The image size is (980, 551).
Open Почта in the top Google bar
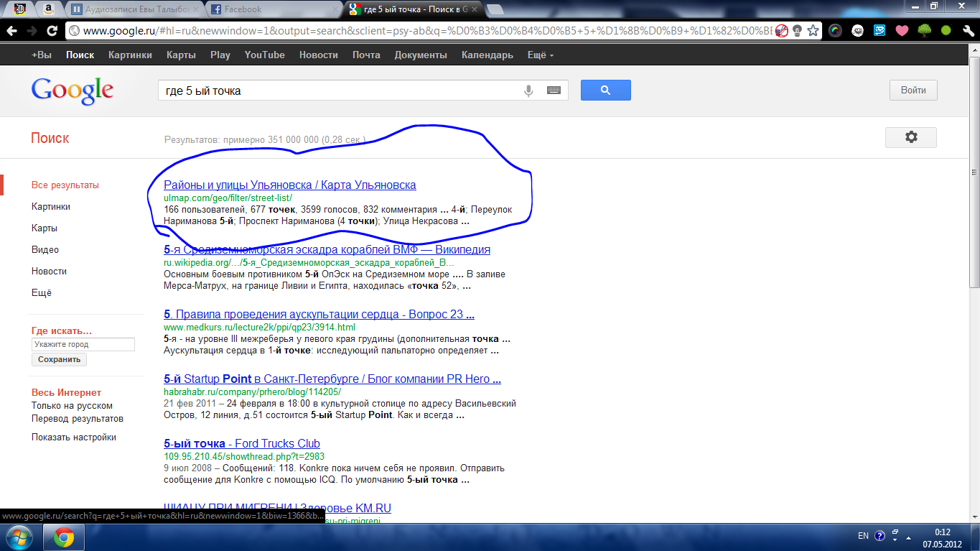(x=366, y=55)
